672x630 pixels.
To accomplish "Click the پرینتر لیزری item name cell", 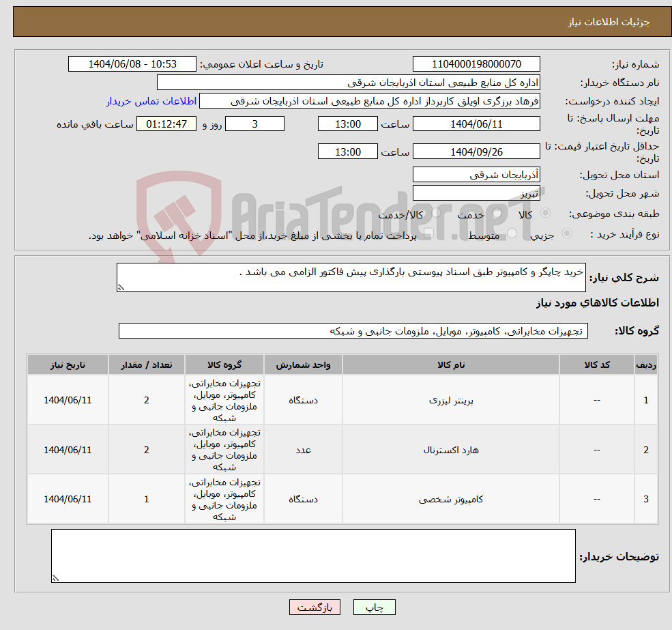I will (451, 400).
